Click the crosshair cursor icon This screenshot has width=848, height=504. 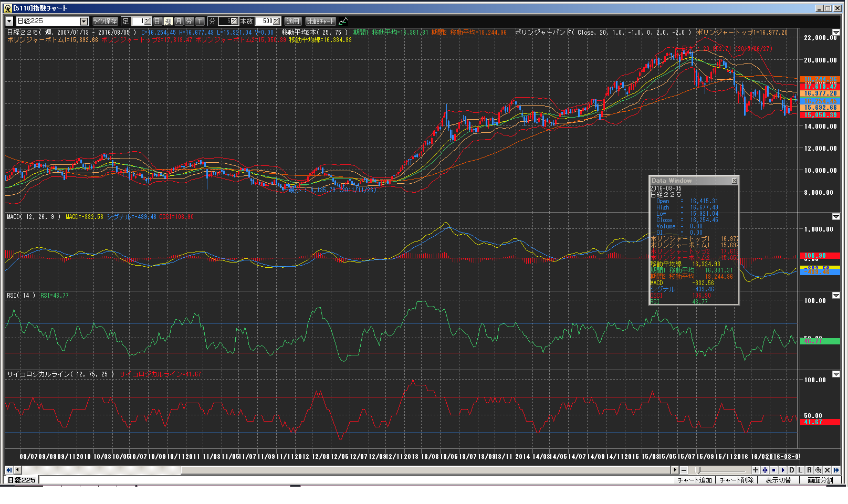pyautogui.click(x=765, y=470)
